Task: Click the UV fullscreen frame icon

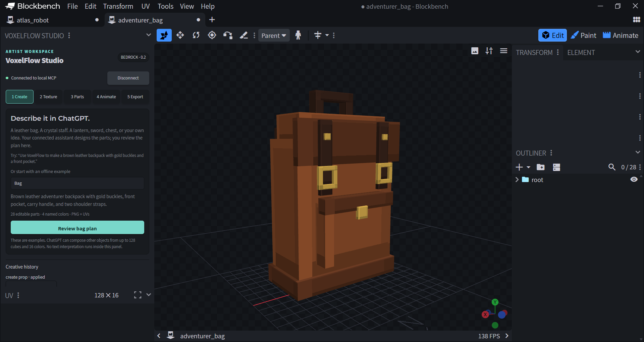Action: coord(138,295)
